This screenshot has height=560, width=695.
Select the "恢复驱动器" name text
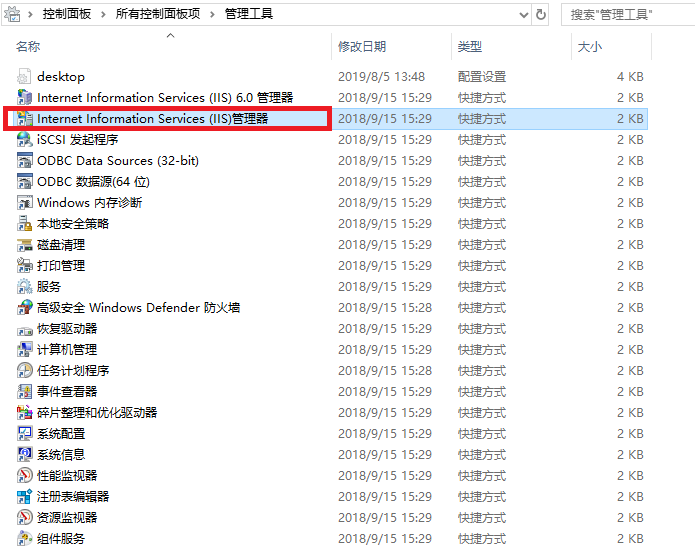pos(67,329)
